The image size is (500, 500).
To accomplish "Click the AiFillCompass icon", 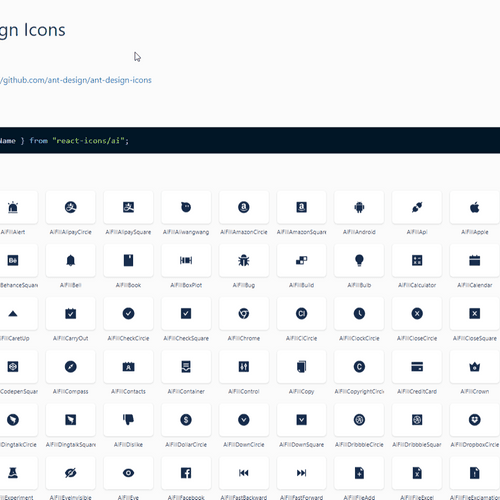I will 71,367.
